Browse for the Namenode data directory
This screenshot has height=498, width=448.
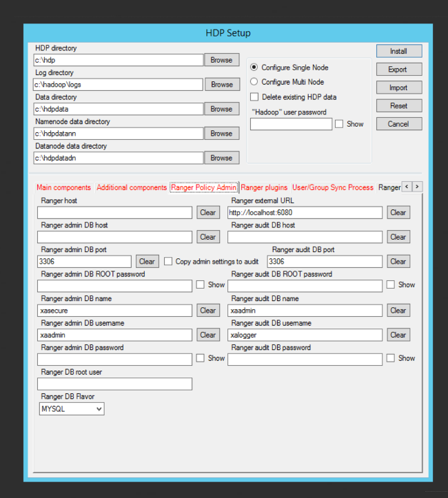[221, 134]
